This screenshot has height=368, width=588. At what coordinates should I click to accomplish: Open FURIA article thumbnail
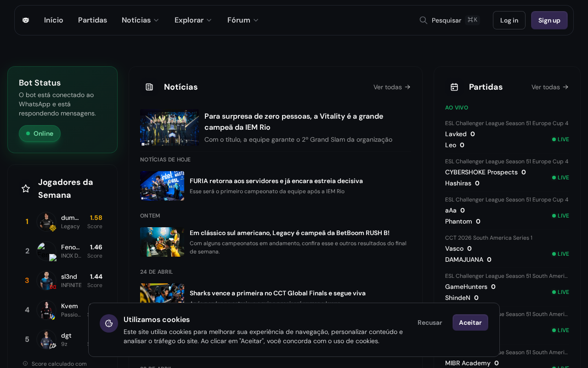pos(162,186)
